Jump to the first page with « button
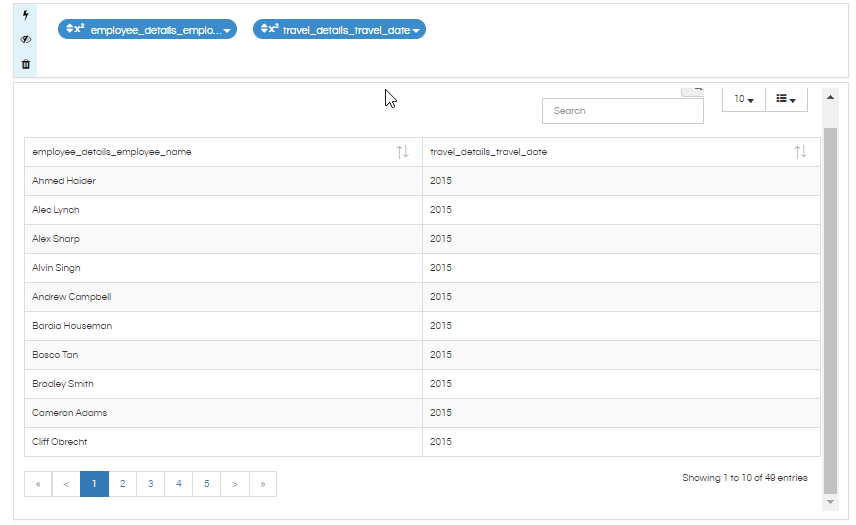 (38, 484)
